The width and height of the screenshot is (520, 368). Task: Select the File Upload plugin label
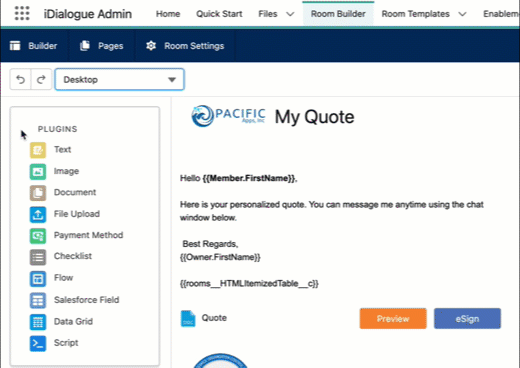[77, 214]
